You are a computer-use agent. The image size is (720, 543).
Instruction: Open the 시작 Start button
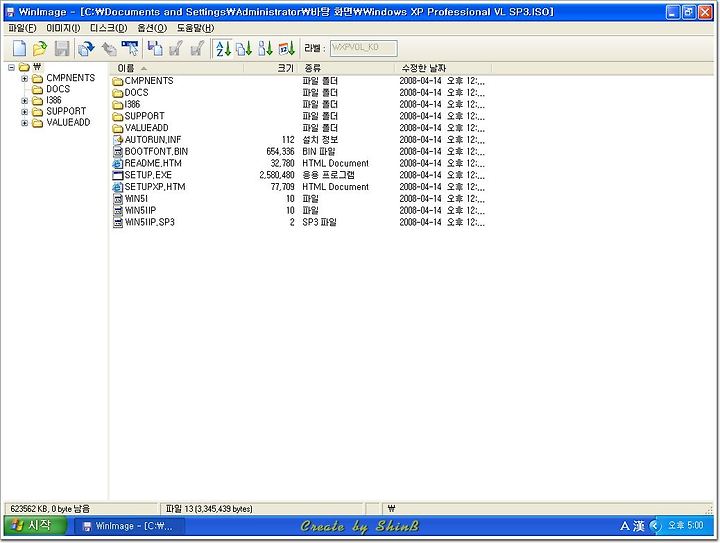35,526
